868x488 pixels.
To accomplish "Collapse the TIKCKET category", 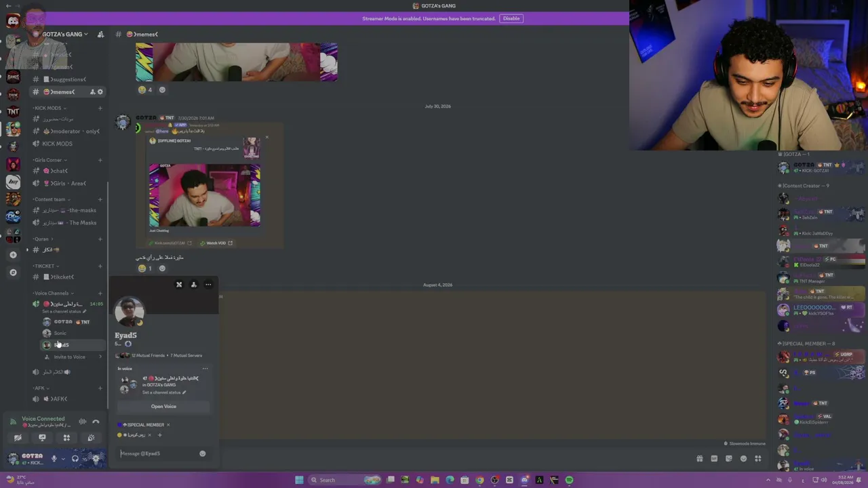I will click(x=45, y=266).
